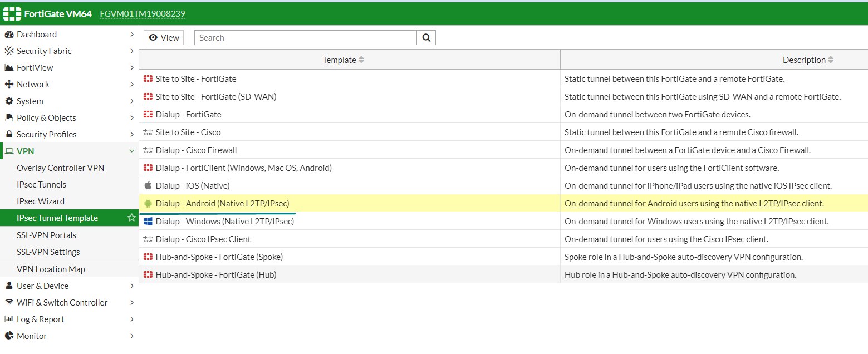This screenshot has width=868, height=354.
Task: Expand the WiFi & Switch Controller chevron
Action: click(x=132, y=303)
